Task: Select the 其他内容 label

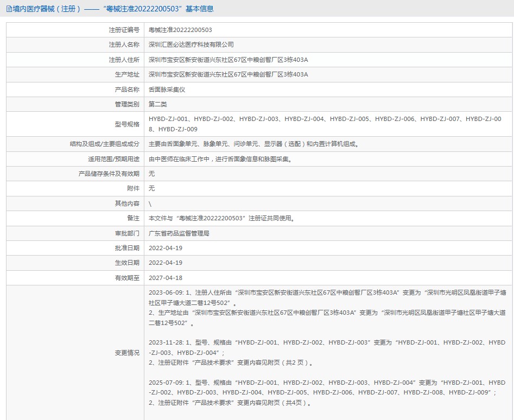Action: [x=127, y=203]
